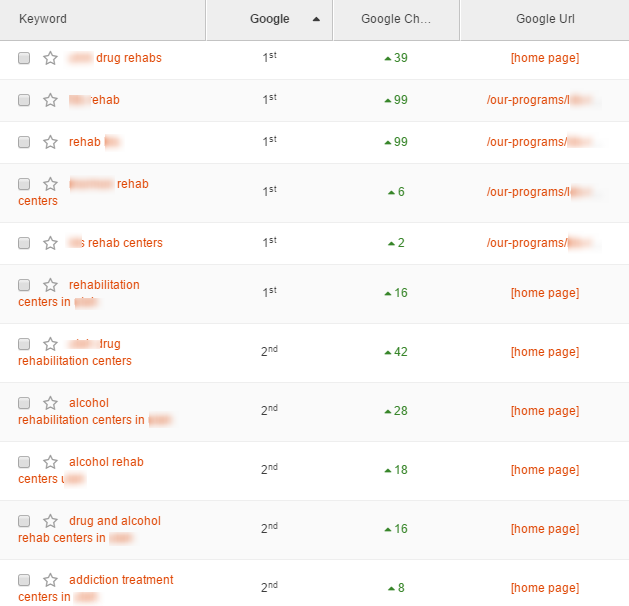This screenshot has height=606, width=629.
Task: Star the 'drug rehabs' keyword
Action: pos(50,58)
